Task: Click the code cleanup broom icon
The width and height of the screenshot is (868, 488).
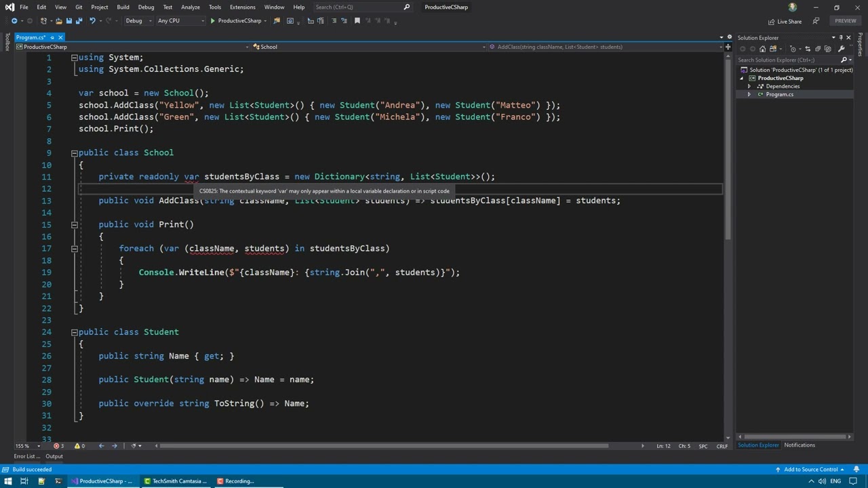Action: [x=134, y=446]
